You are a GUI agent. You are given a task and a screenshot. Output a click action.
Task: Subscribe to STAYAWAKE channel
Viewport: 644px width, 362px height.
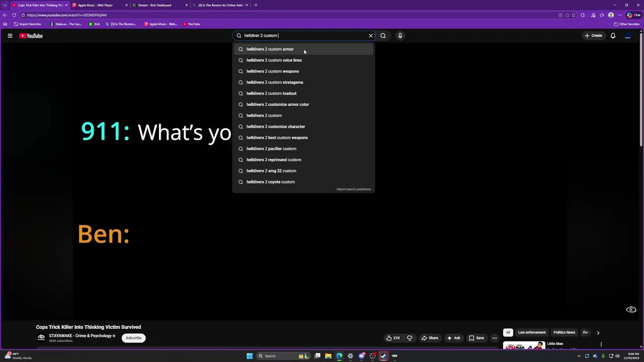click(x=133, y=338)
